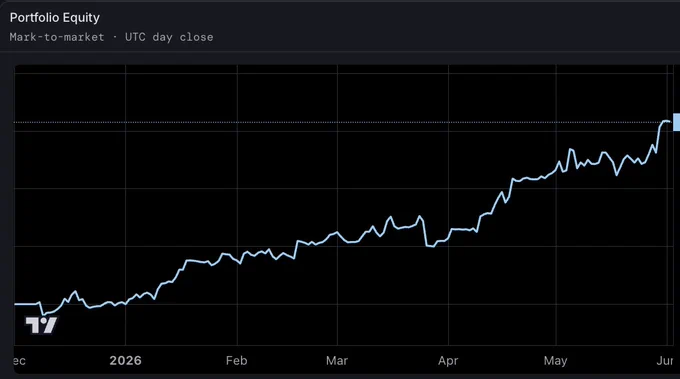Image resolution: width=680 pixels, height=379 pixels.
Task: Select the 2026 time axis label
Action: click(125, 360)
